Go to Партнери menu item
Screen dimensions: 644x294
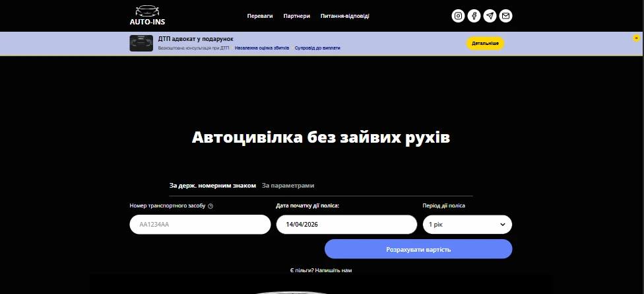click(x=296, y=16)
